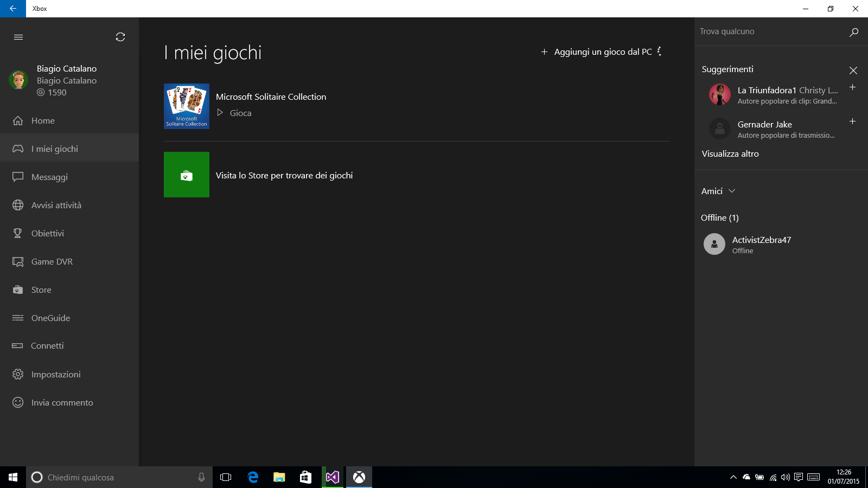Open Biagio Catalano profile avatar
The width and height of the screenshot is (868, 488).
click(x=18, y=80)
